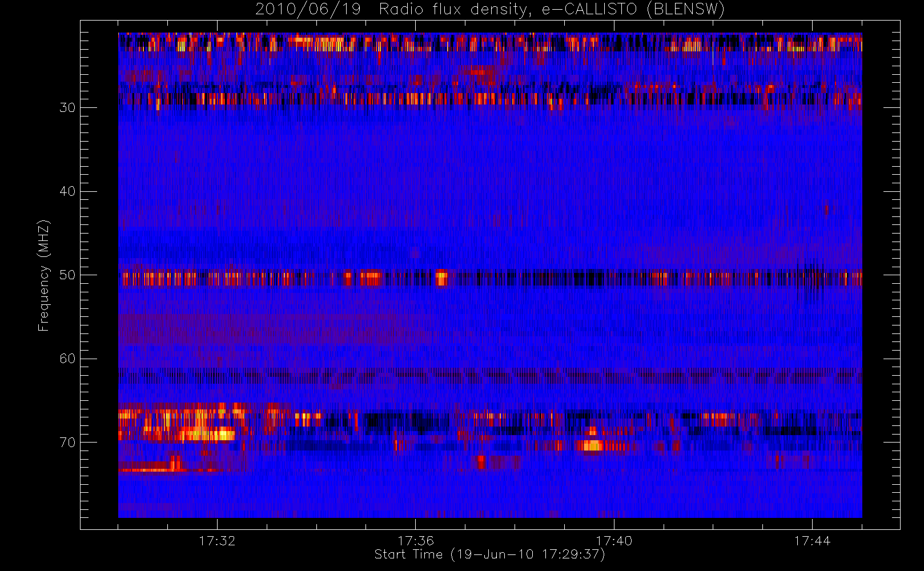Click the 'Frequency (MHZ)' y-axis label
The width and height of the screenshot is (924, 571).
pos(43,275)
